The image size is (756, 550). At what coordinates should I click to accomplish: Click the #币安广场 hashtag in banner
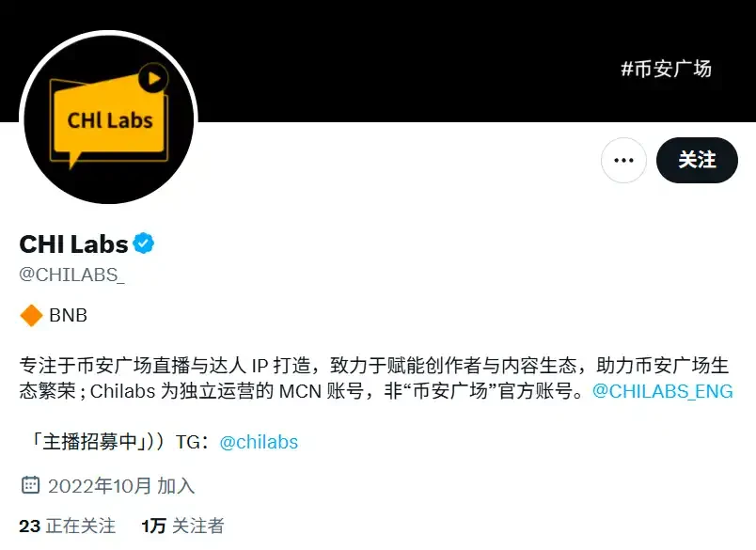[666, 69]
